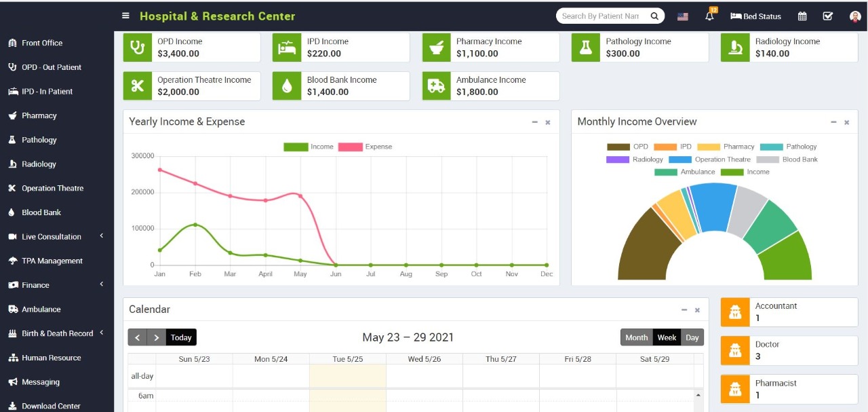Open Pathology in the sidebar

pos(39,140)
